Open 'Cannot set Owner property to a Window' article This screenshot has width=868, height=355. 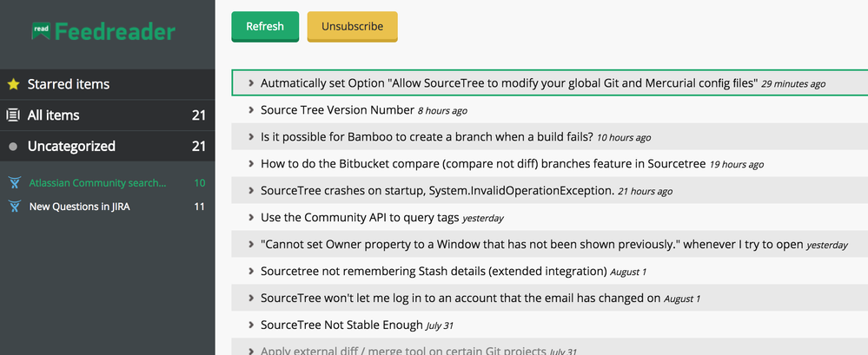532,245
